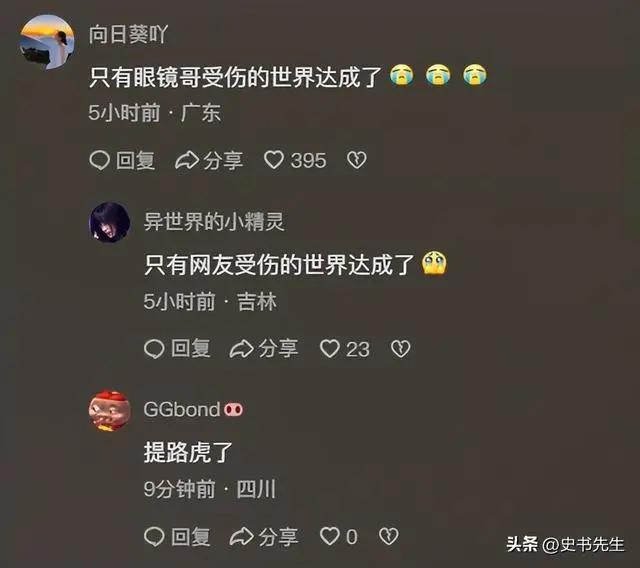Viewport: 640px width, 568px height.
Task: Reply to 异世界的小精灵's comment
Action: coord(178,349)
